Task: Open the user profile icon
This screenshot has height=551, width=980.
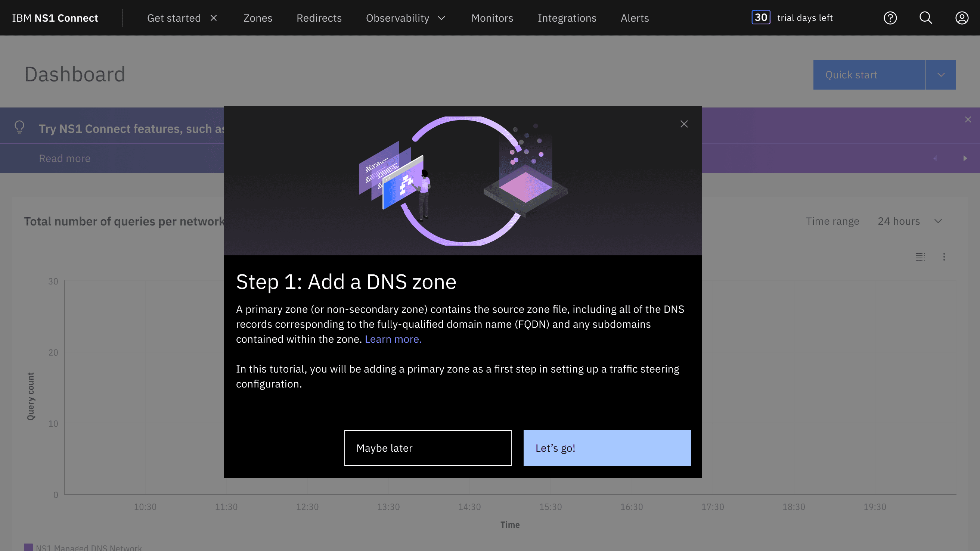Action: pyautogui.click(x=961, y=18)
